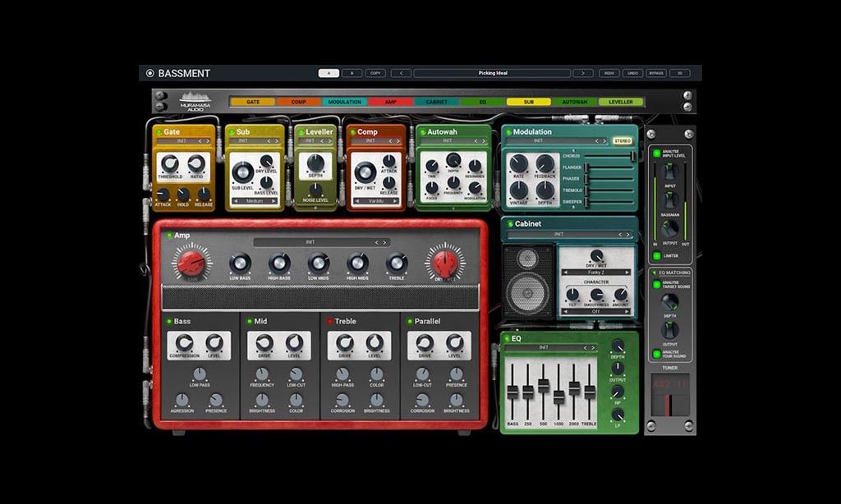
Task: Toggle Analyse Input Level
Action: click(656, 153)
